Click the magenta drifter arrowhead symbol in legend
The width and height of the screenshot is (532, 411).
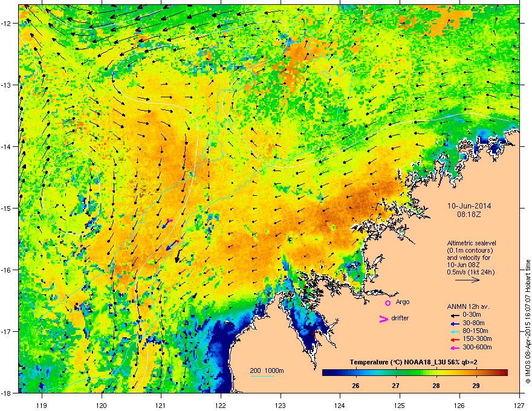384,319
